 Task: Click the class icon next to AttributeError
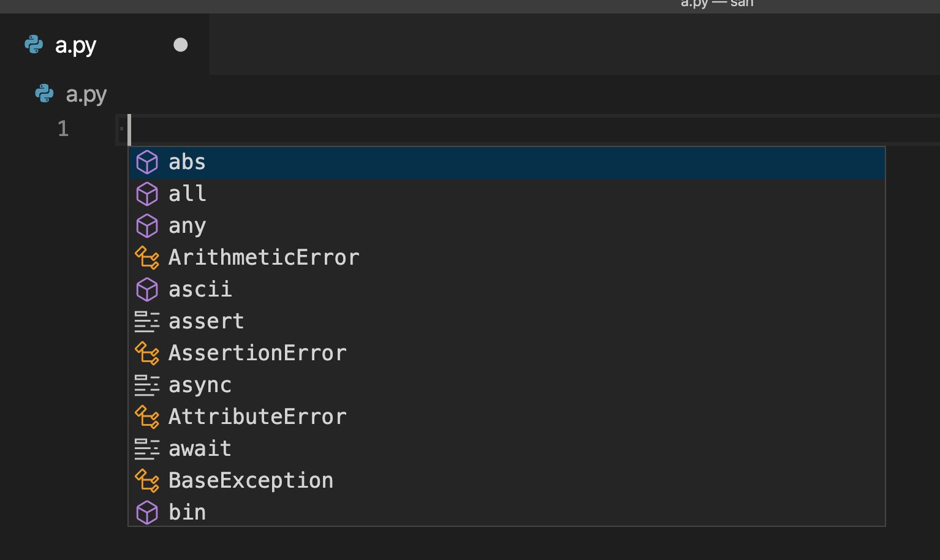pos(147,417)
